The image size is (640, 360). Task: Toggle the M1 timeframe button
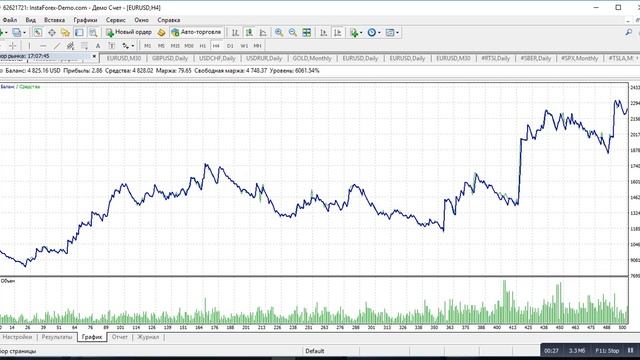[x=147, y=46]
